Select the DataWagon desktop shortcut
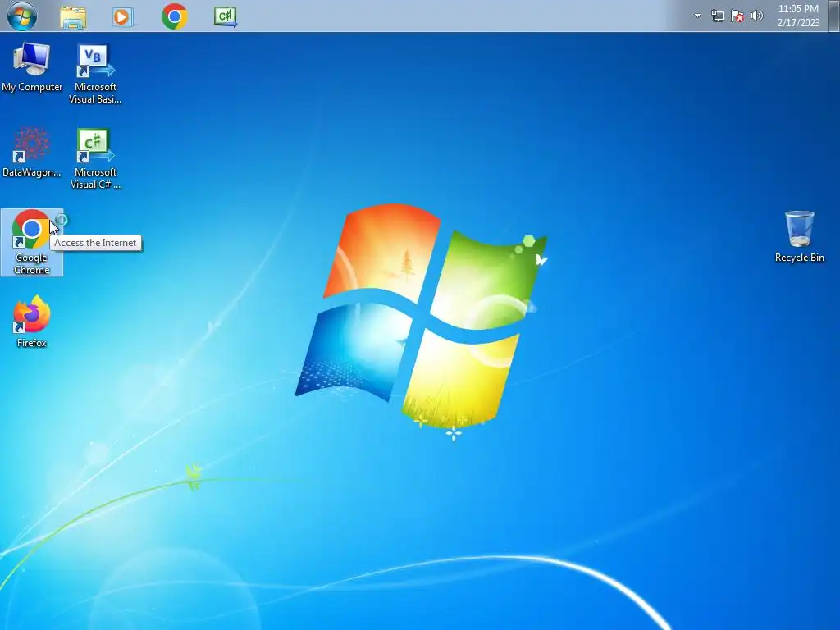Image resolution: width=840 pixels, height=630 pixels. [32, 152]
